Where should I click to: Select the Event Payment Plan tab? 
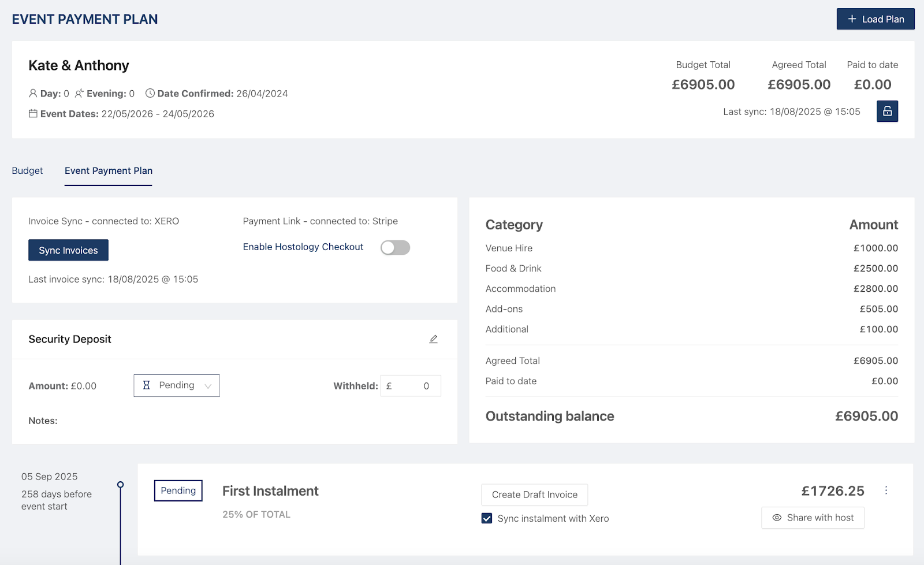pyautogui.click(x=109, y=171)
